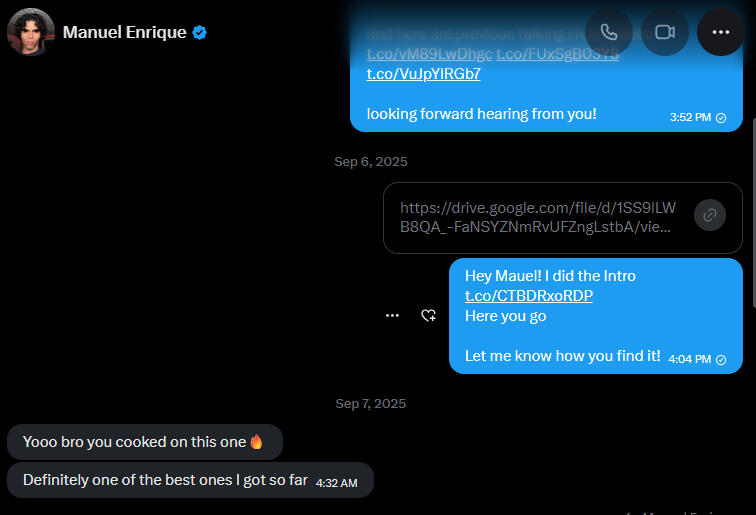
Task: Open the Google Drive file link card
Action: tap(539, 217)
